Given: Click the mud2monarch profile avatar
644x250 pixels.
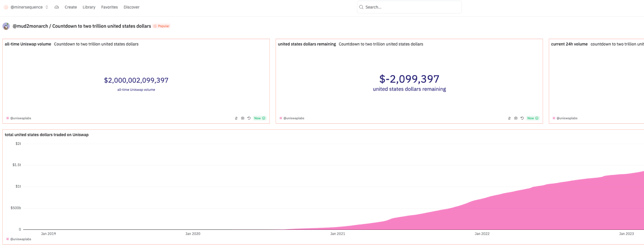Looking at the screenshot, I should (6, 26).
